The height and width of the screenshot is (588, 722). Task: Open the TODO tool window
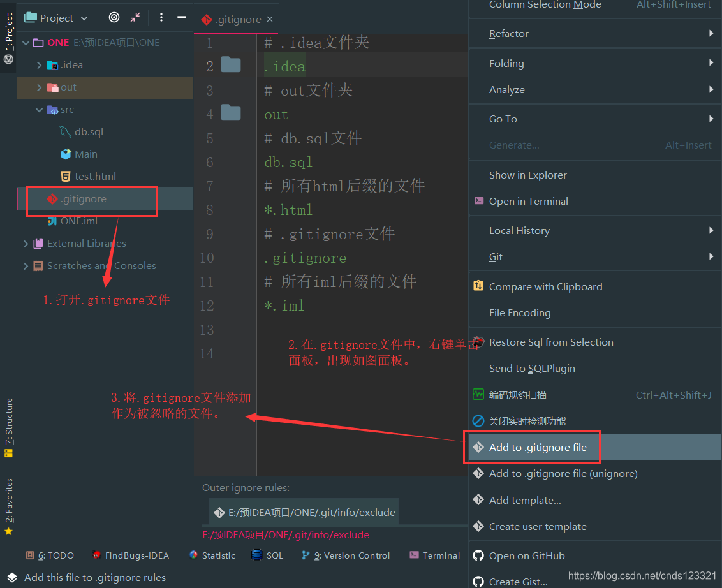(50, 555)
